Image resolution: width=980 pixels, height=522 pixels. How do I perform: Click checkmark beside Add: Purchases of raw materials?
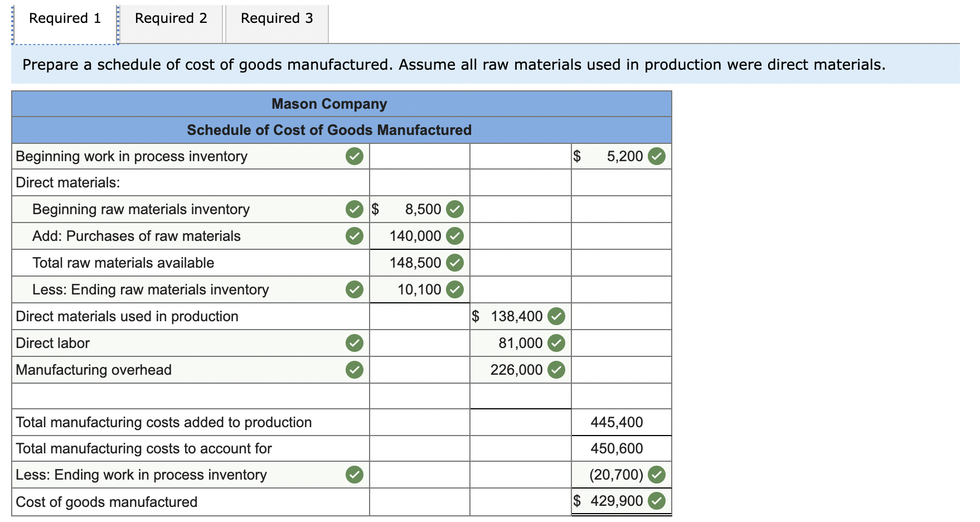click(354, 236)
